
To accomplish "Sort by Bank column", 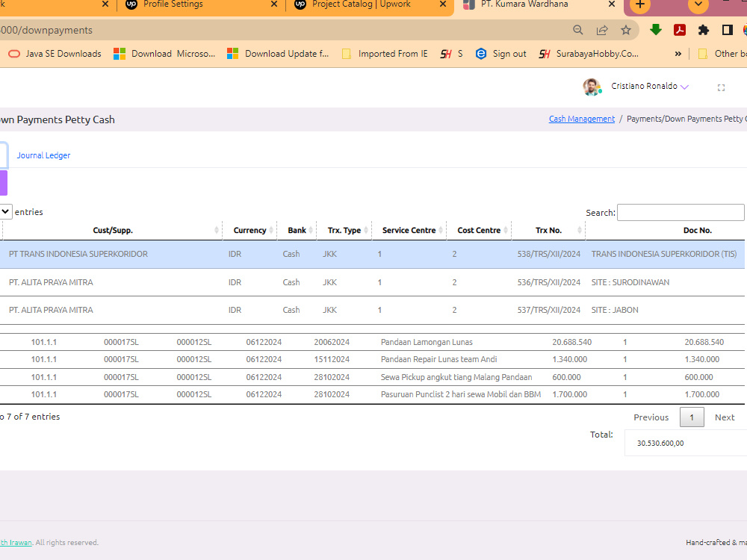I will tap(297, 230).
